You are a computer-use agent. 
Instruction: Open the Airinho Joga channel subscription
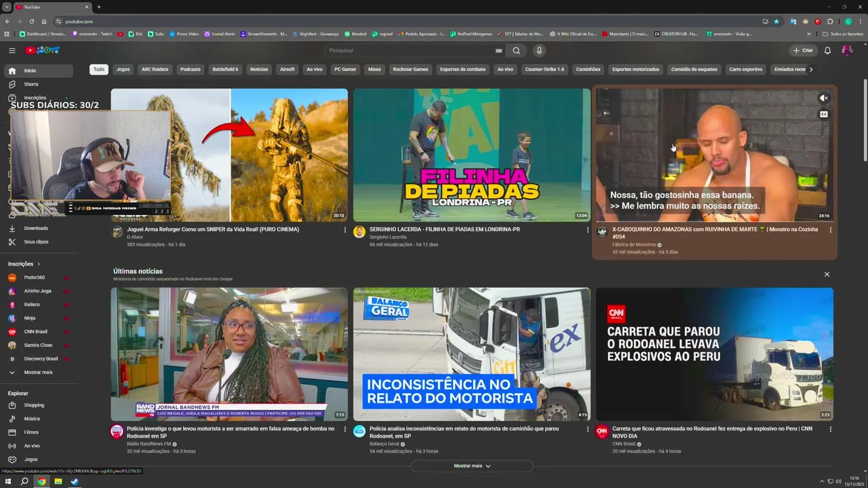point(38,291)
